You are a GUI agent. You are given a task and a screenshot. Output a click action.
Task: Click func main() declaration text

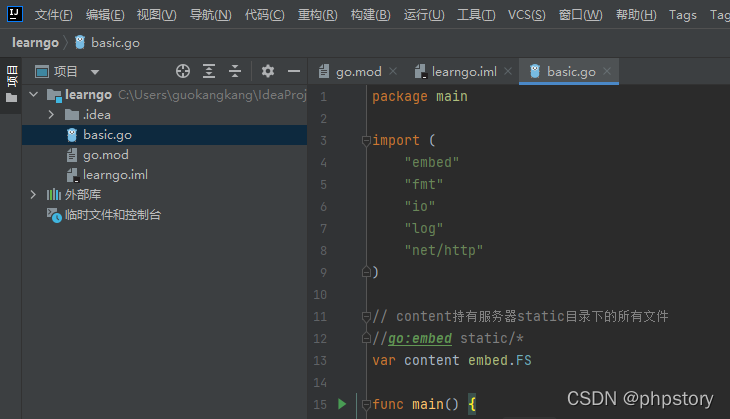(415, 404)
